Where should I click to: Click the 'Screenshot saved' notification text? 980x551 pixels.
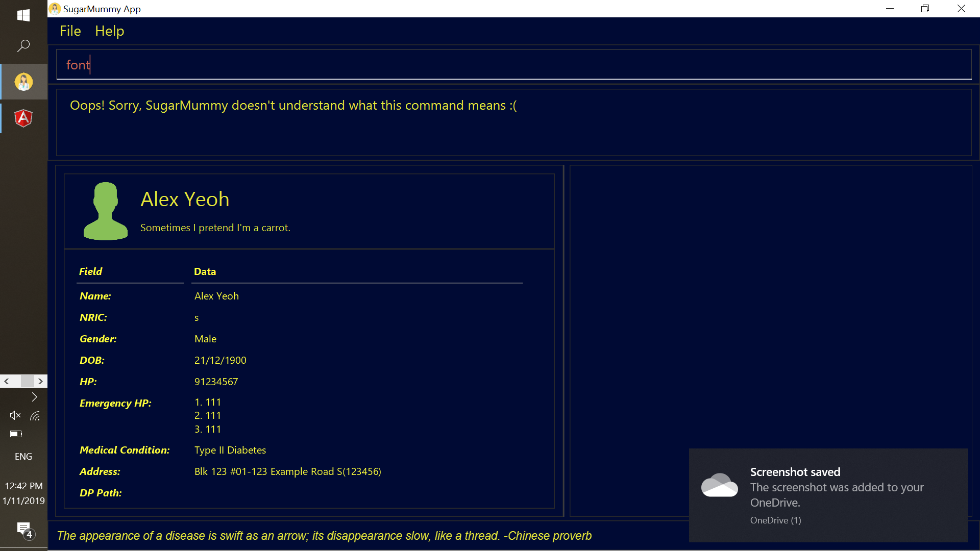coord(795,472)
